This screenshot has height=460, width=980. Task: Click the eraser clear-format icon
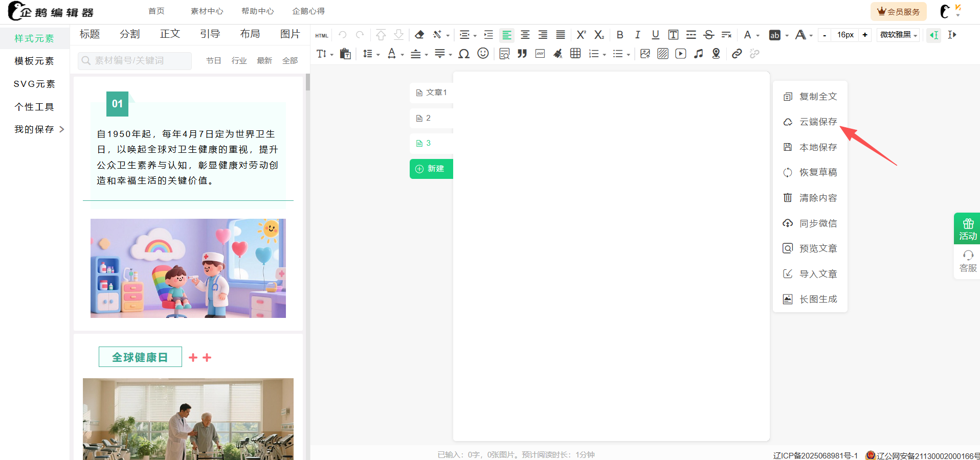point(419,35)
